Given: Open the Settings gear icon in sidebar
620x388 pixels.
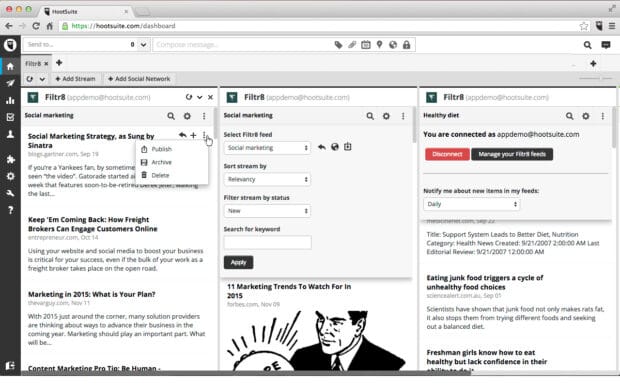Looking at the screenshot, I should point(10,176).
